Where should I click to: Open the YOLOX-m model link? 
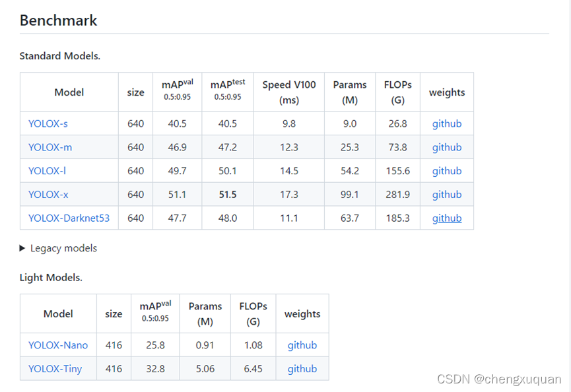coord(50,147)
